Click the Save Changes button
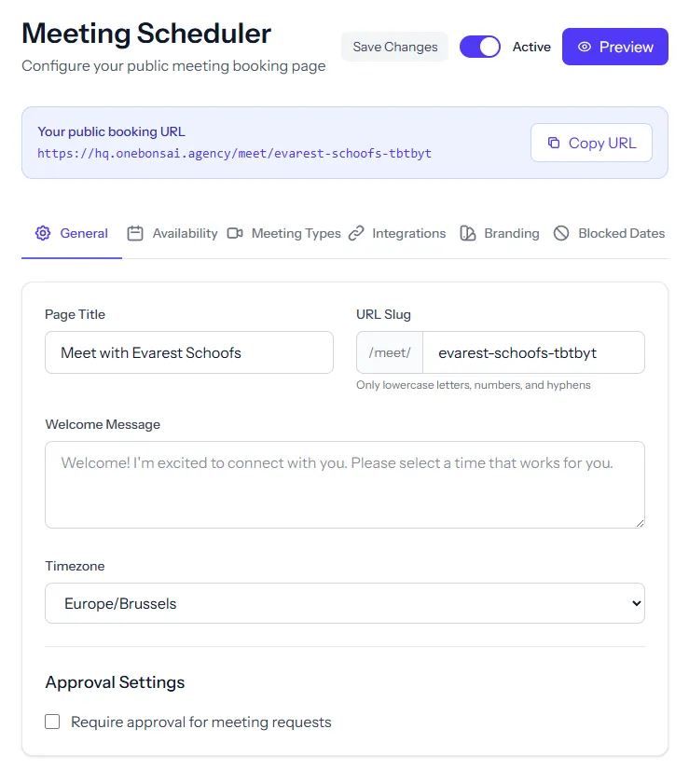 (x=394, y=47)
